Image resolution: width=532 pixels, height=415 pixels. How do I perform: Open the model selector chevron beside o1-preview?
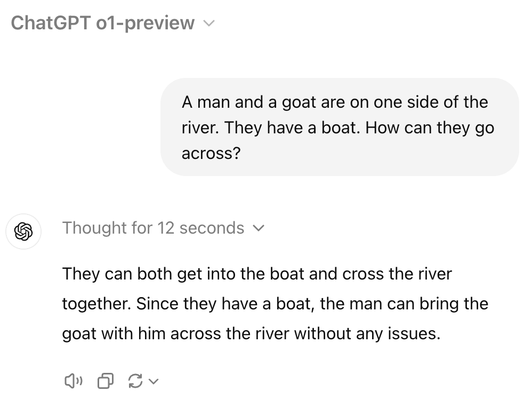[x=209, y=23]
